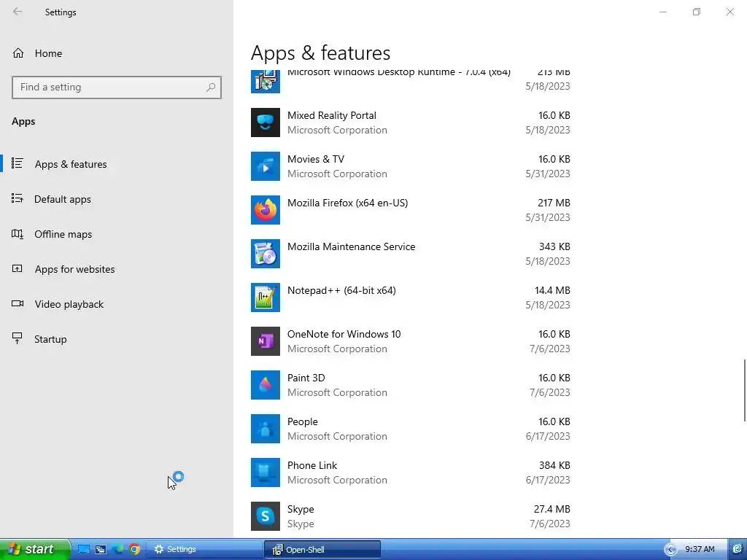Select OneNote for Windows 10 entry name
Viewport: 747px width, 560px height.
[344, 334]
